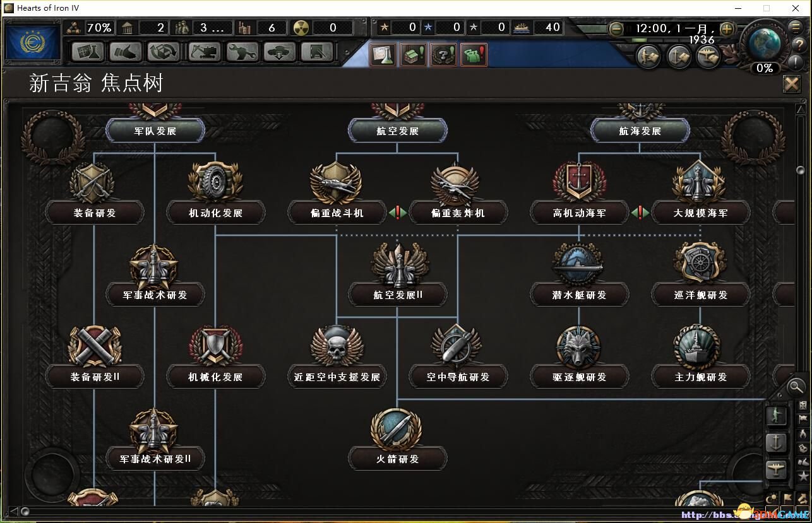812x523 pixels.
Task: Click the 军队发展 focus label
Action: 155,131
